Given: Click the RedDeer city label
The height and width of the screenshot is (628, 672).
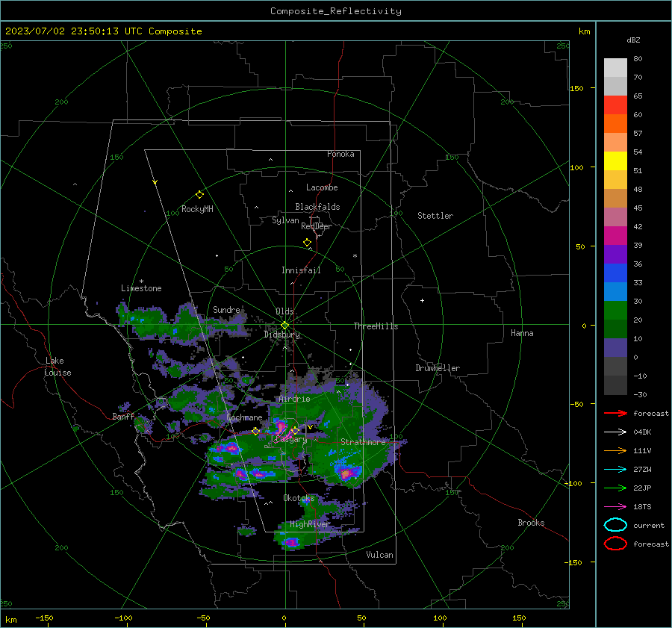Looking at the screenshot, I should click(x=317, y=226).
